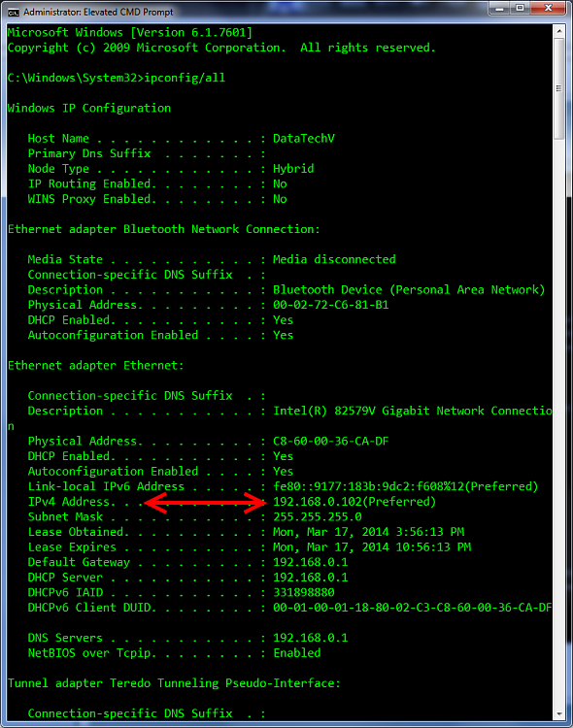573x728 pixels.
Task: Click the Host Name value DataTechV
Action: coord(303,139)
